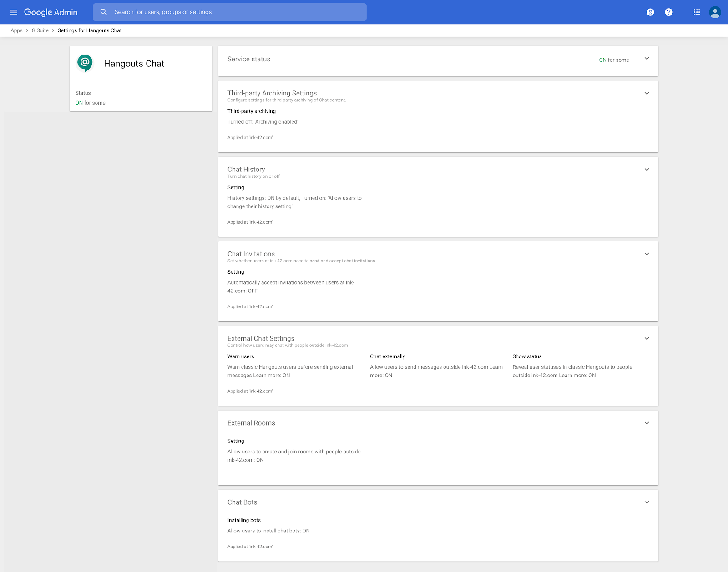The width and height of the screenshot is (728, 572).
Task: Click the search magnifier icon
Action: tap(104, 12)
